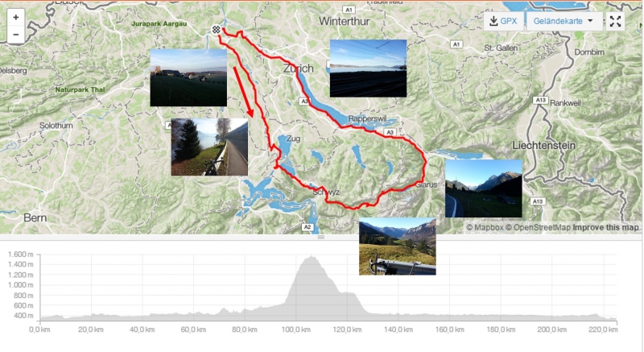Open the Geländekarte map style dropdown
Screen dimensions: 644x352
tap(564, 21)
